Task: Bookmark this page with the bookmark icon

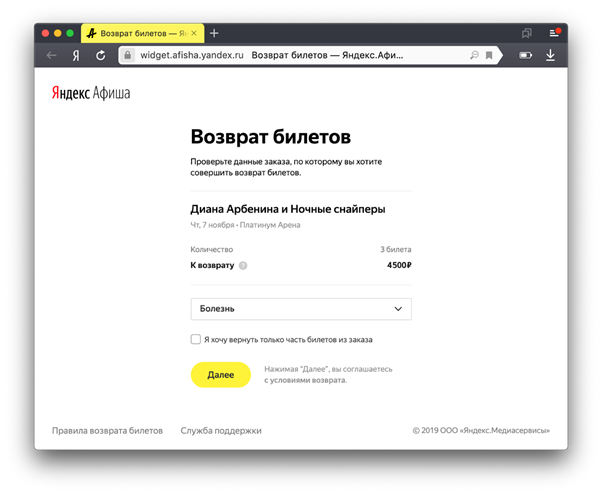Action: click(489, 55)
